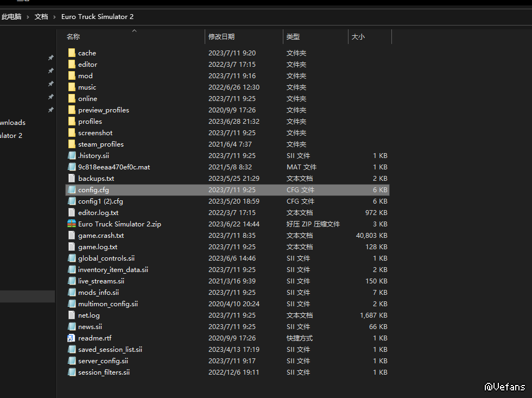Click the 9c818eeaa470ef0c.mat file icon
The width and height of the screenshot is (532, 398).
coord(72,167)
